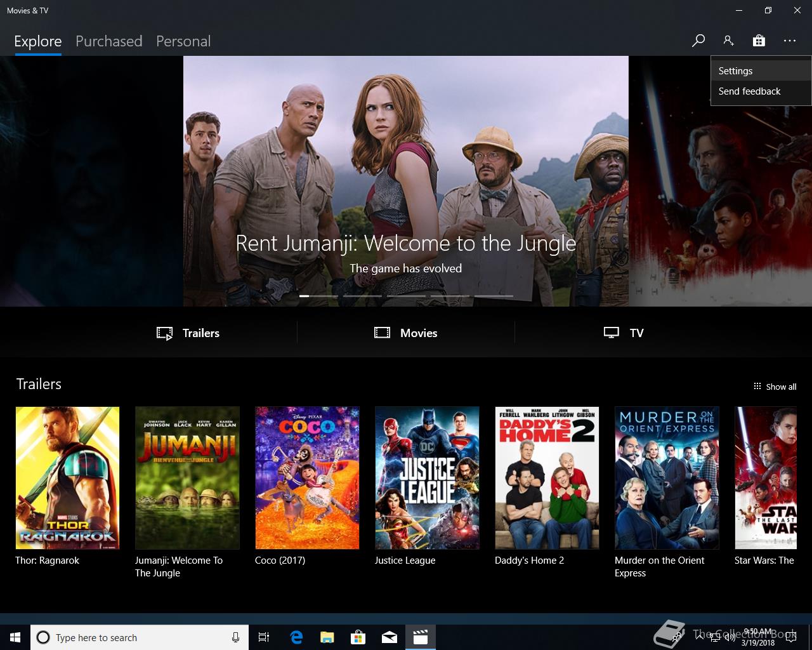The height and width of the screenshot is (650, 812).
Task: Open the TV category
Action: (x=624, y=333)
